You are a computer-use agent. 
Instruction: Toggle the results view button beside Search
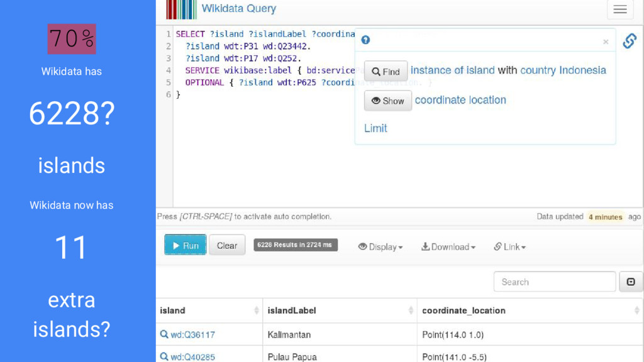(631, 282)
